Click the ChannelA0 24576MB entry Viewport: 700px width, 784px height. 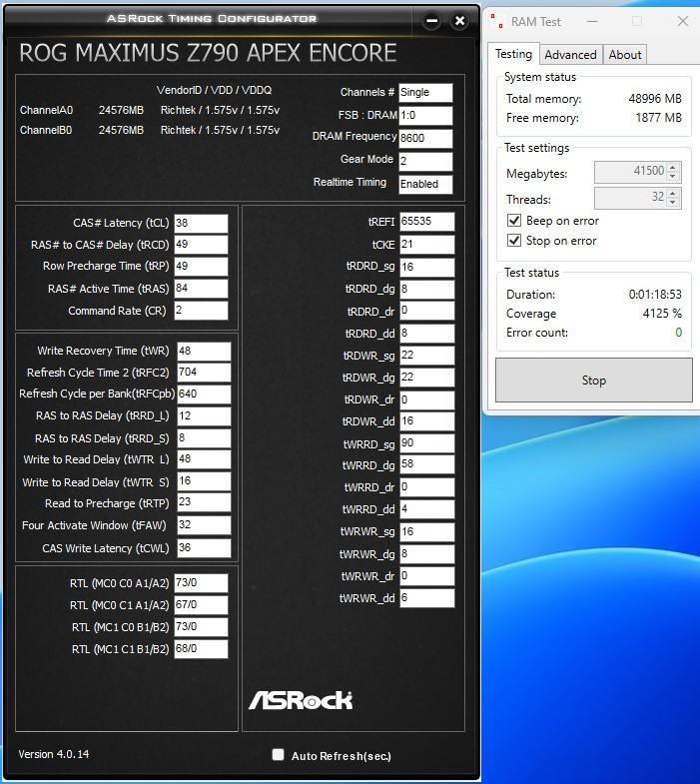point(82,110)
